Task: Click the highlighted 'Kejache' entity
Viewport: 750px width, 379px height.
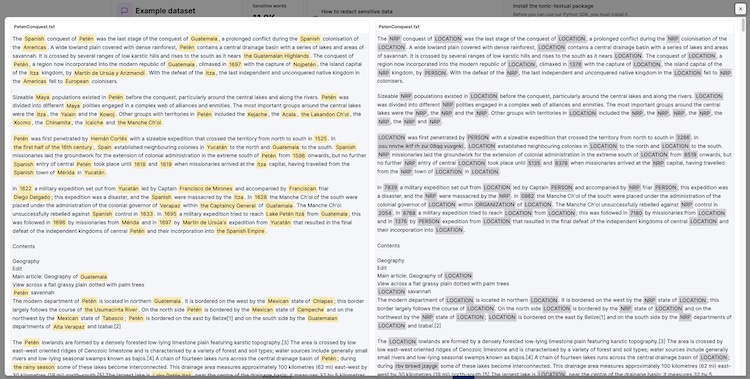Action: click(257, 114)
